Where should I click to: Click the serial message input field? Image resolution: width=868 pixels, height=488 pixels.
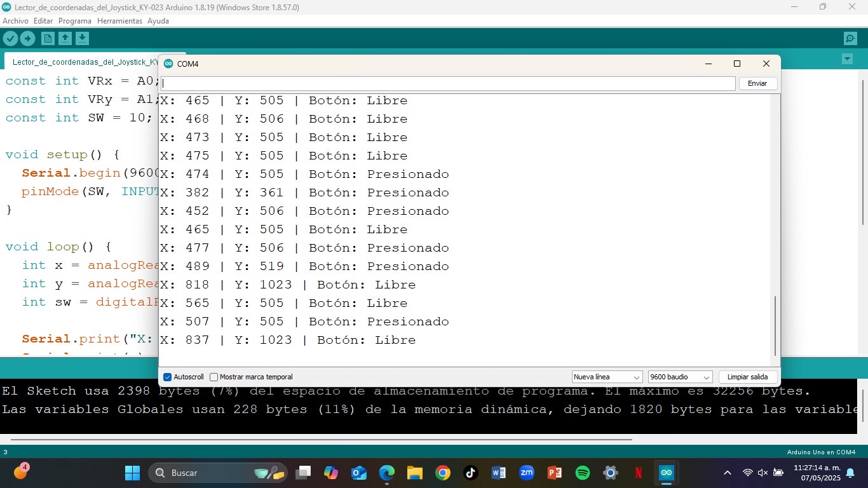[x=447, y=83]
